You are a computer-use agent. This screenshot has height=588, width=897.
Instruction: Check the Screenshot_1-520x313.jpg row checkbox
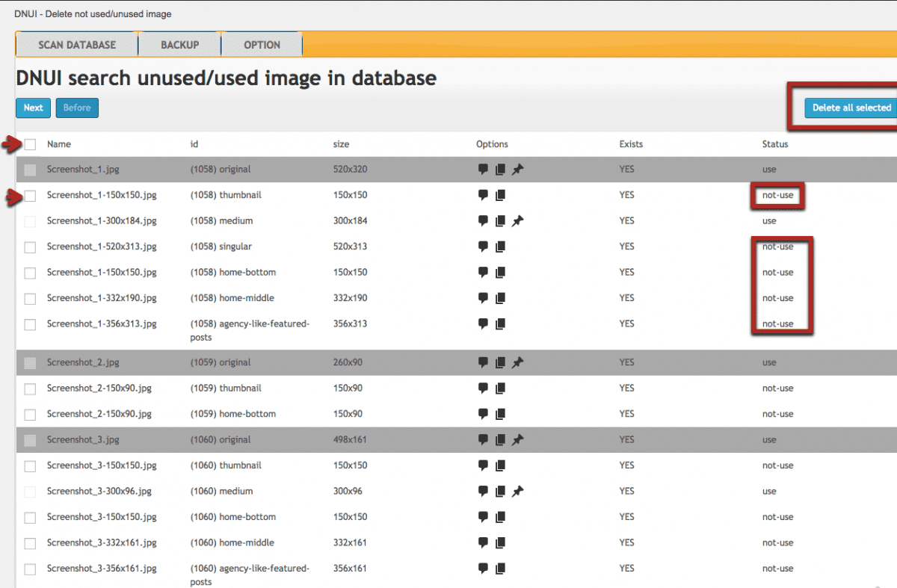[30, 247]
